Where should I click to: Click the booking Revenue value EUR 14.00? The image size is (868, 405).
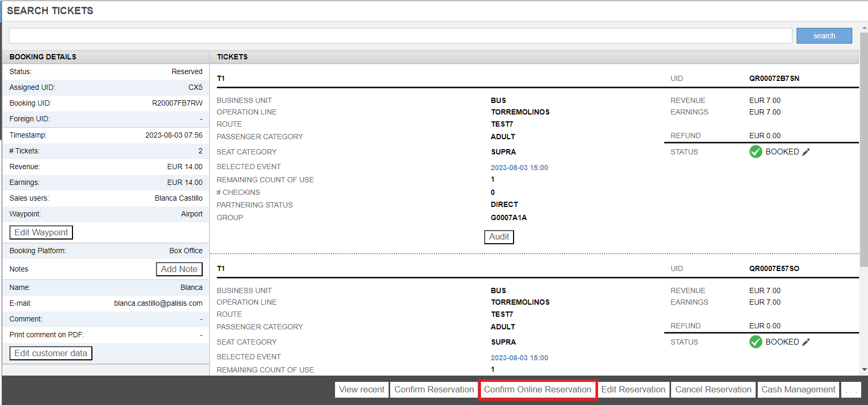pos(185,167)
